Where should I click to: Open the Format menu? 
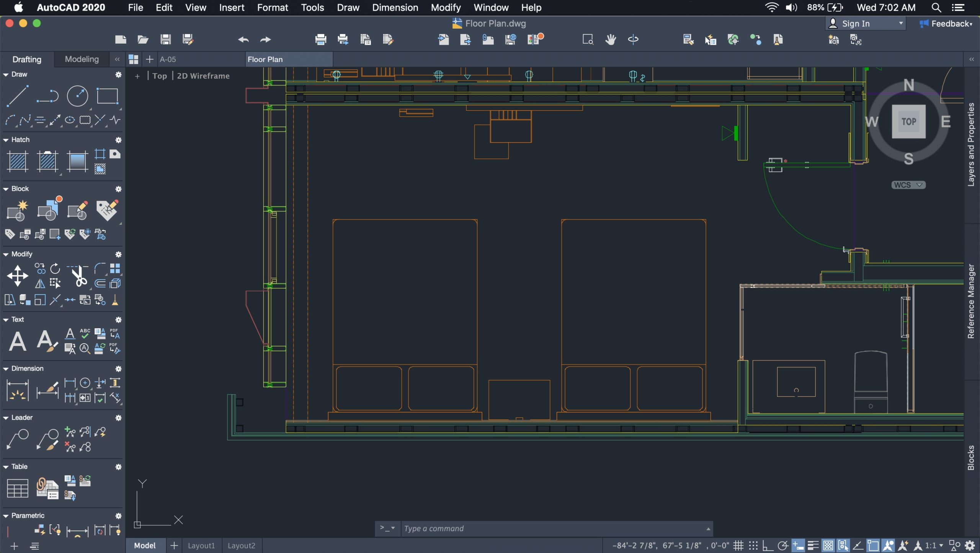[271, 7]
